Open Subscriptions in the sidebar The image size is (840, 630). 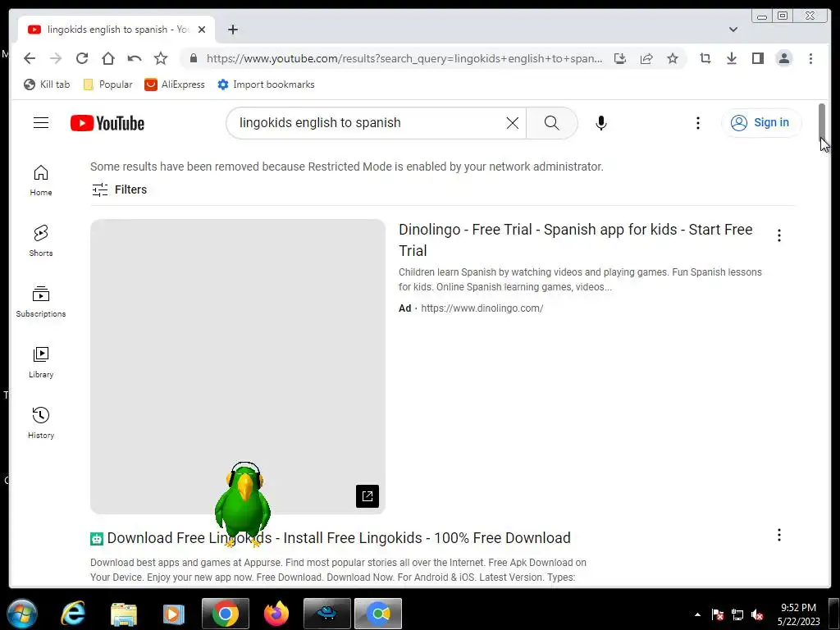tap(41, 302)
